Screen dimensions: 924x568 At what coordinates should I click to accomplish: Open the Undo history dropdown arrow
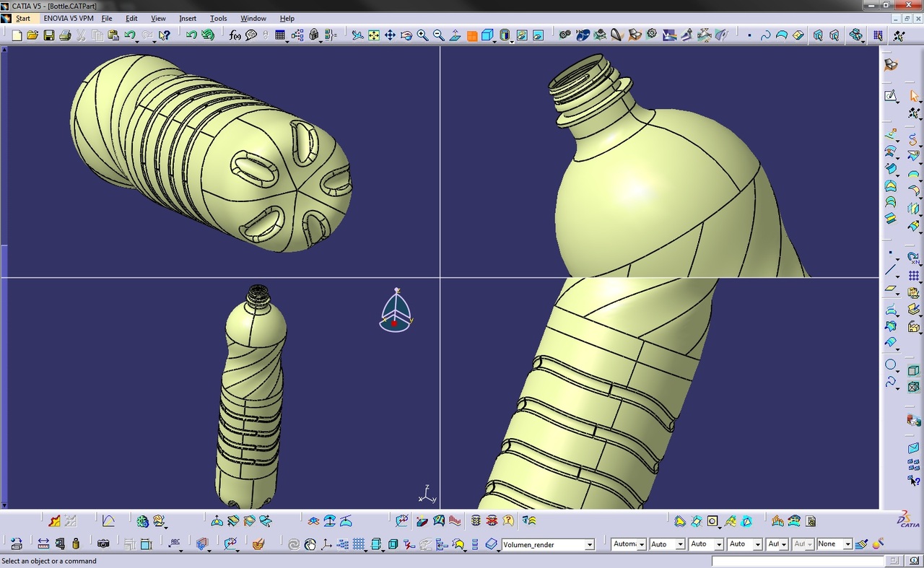137,41
